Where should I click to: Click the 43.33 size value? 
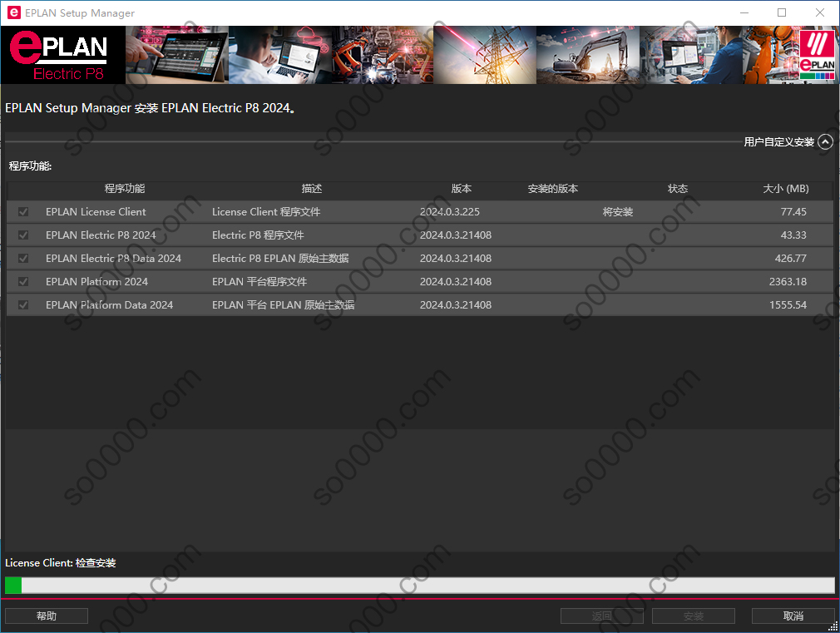(x=793, y=235)
